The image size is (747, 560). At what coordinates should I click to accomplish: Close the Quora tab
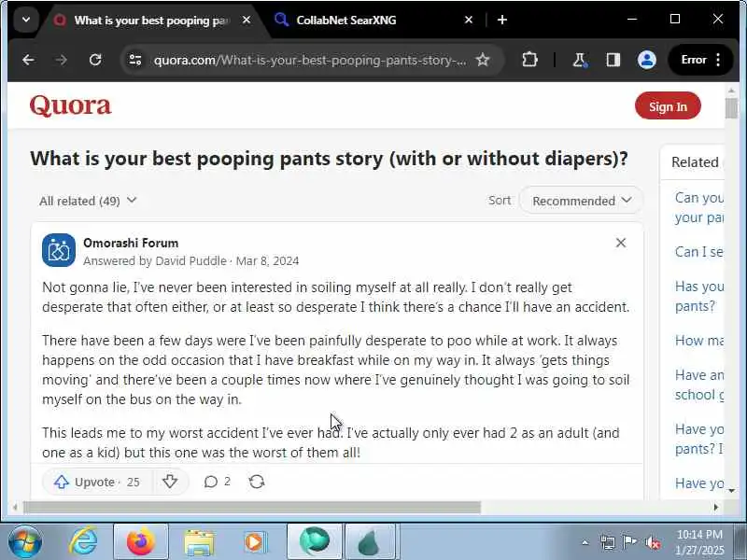(x=247, y=20)
